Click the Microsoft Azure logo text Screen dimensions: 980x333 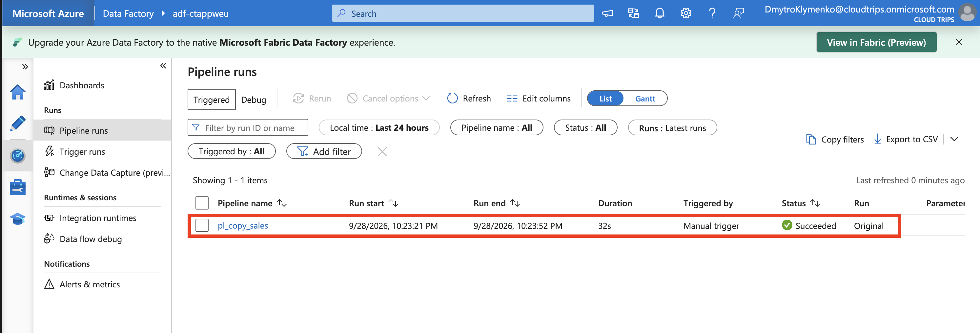[48, 13]
